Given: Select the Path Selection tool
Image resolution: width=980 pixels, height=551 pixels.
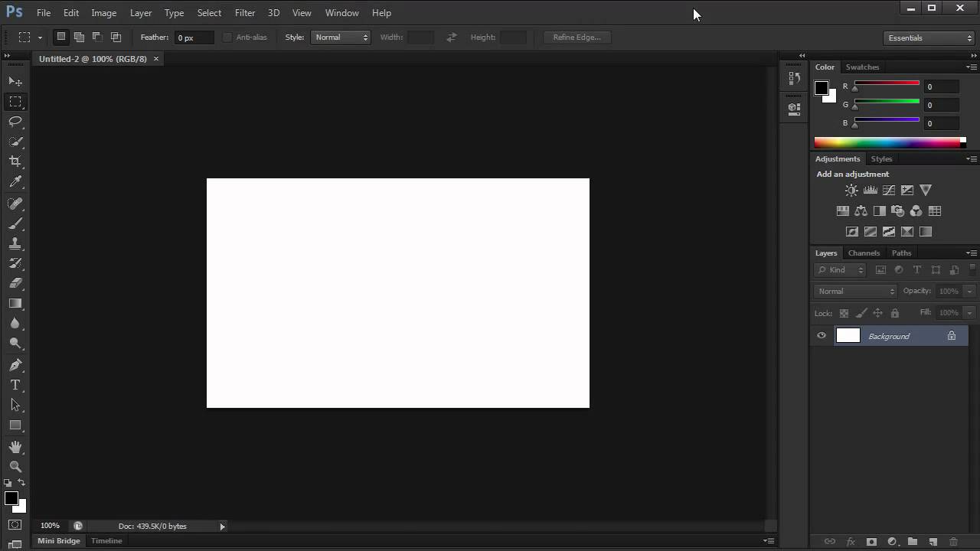Looking at the screenshot, I should [x=15, y=405].
